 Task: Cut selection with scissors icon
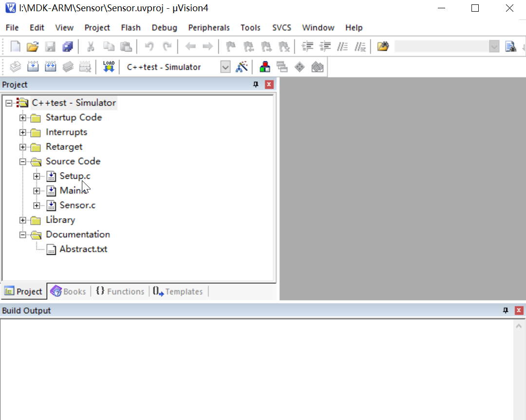pyautogui.click(x=91, y=46)
